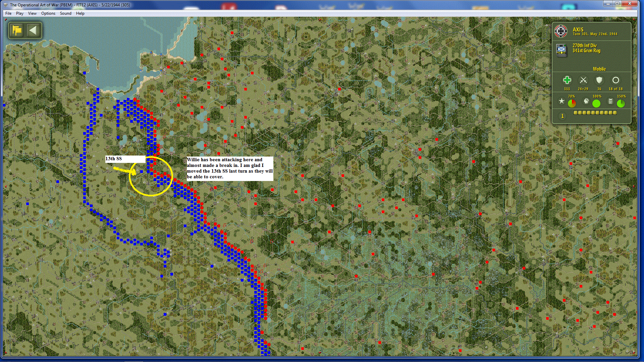Screen dimensions: 644x362
Task: Click the number 1 stack indicator
Action: pos(562,116)
